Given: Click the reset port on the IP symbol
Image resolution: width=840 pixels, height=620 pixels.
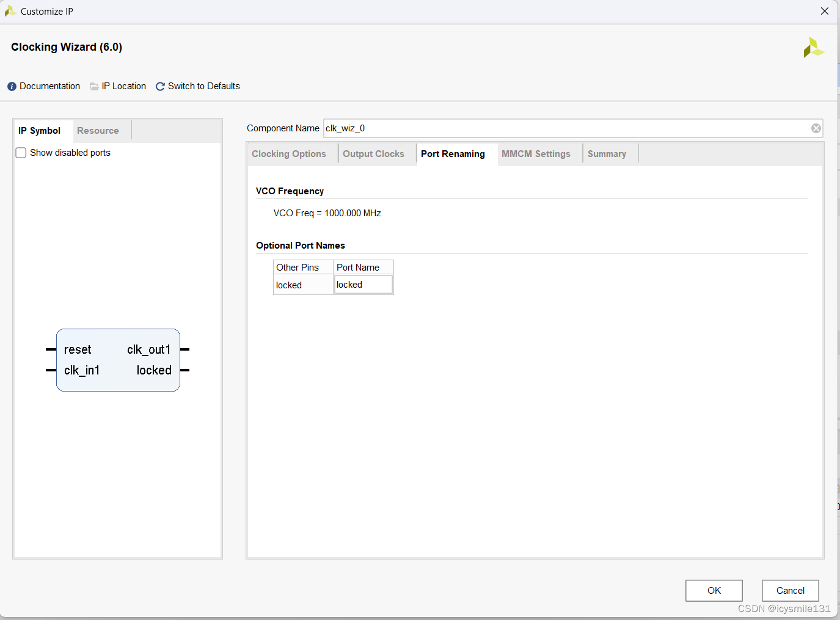Looking at the screenshot, I should (x=78, y=349).
